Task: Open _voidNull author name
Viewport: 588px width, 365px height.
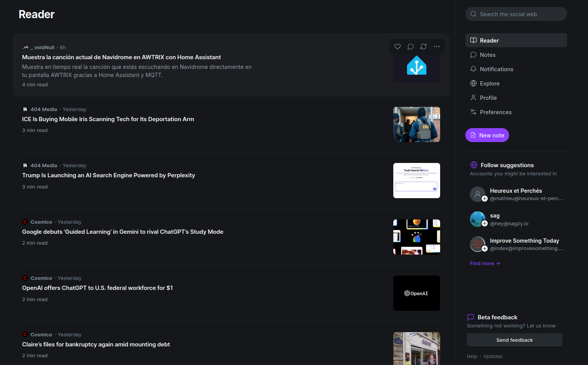Action: tap(42, 47)
